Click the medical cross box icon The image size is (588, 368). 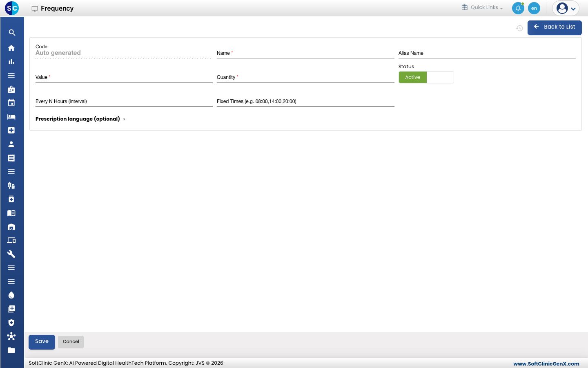click(x=11, y=130)
